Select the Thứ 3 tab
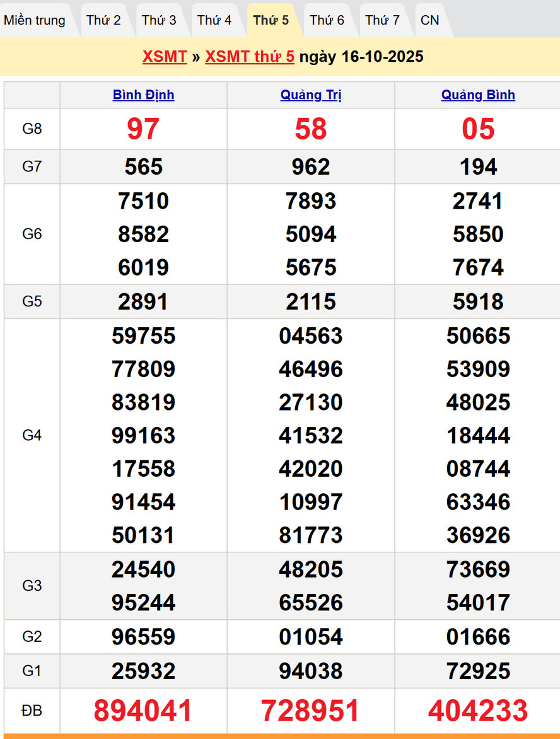 pyautogui.click(x=159, y=20)
